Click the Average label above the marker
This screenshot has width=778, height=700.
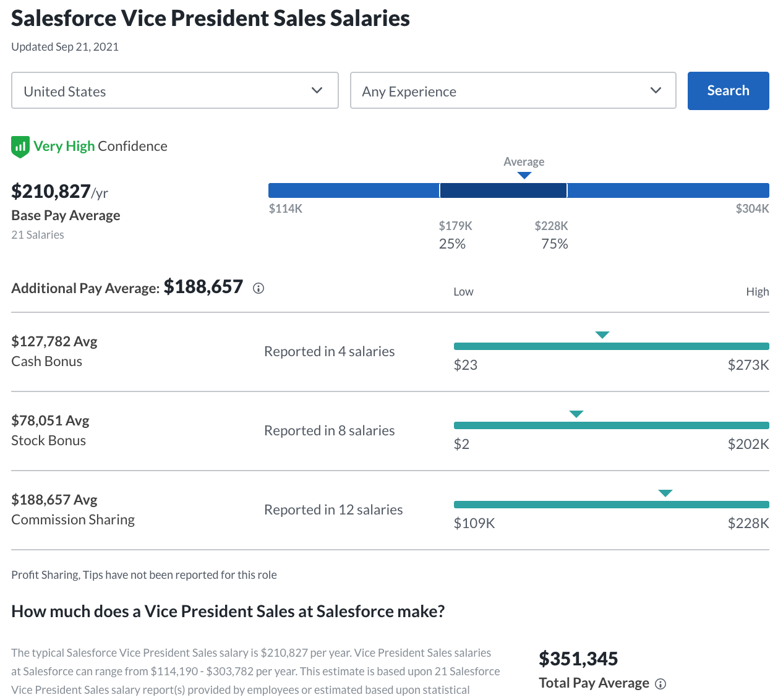click(524, 162)
